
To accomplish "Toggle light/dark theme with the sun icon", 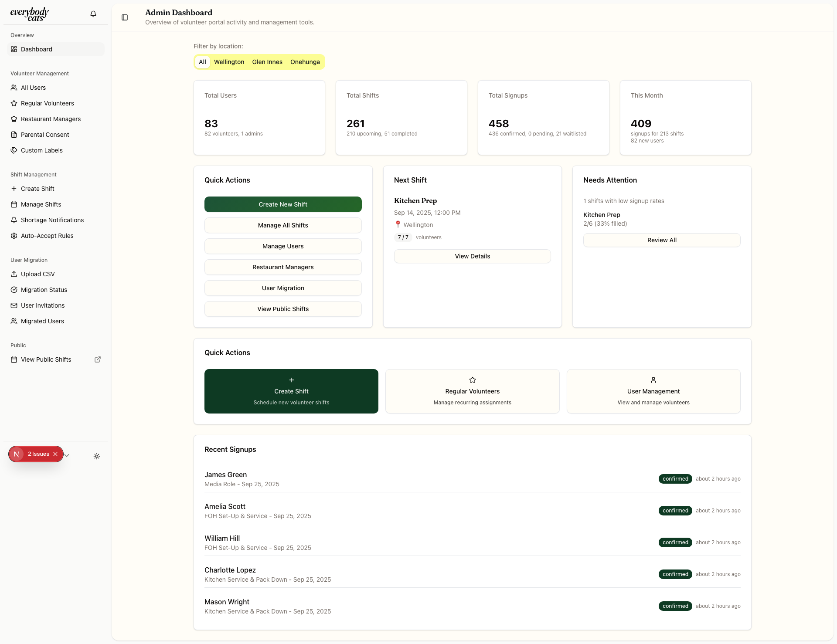I will [x=97, y=456].
